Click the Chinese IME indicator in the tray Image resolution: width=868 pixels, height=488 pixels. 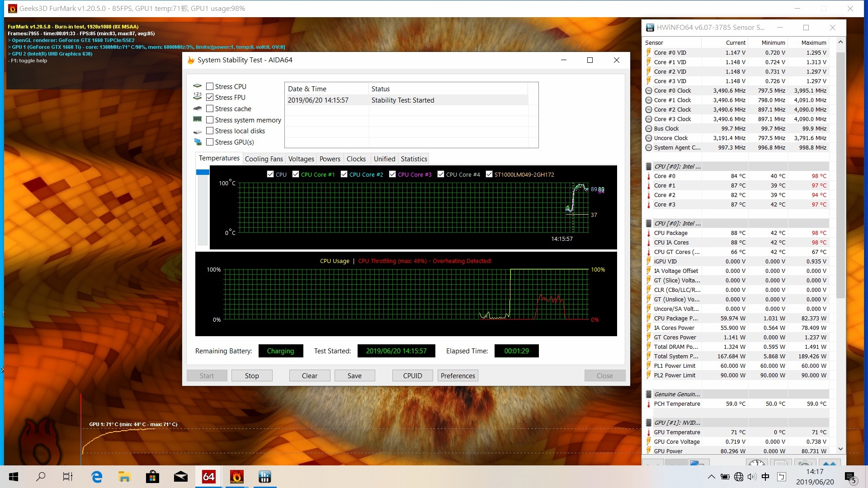765,477
